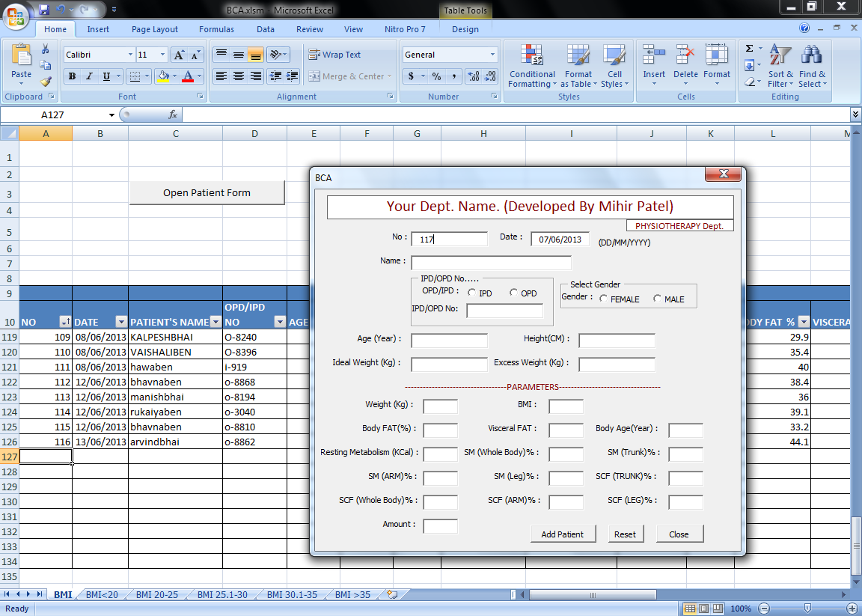Choose MALE gender option

[657, 299]
